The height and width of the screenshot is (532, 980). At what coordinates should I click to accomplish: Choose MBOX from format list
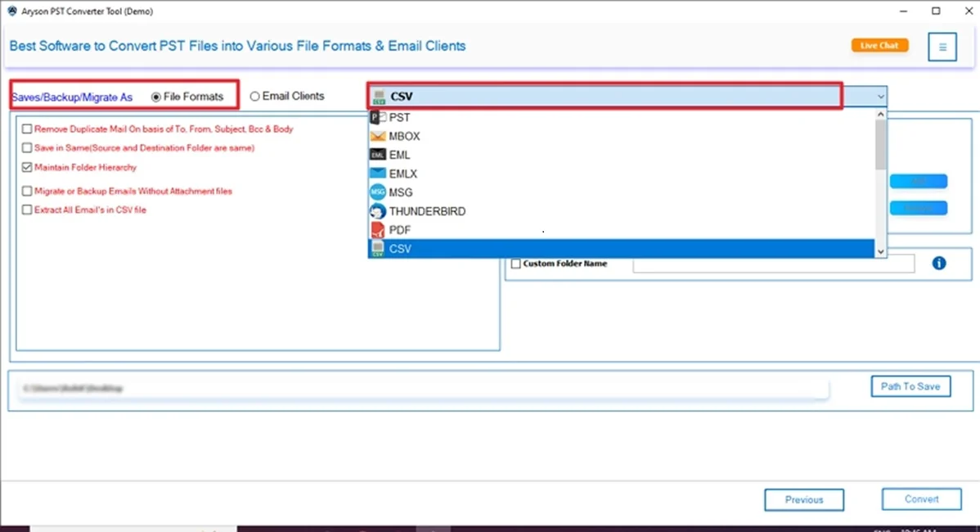[x=621, y=137]
